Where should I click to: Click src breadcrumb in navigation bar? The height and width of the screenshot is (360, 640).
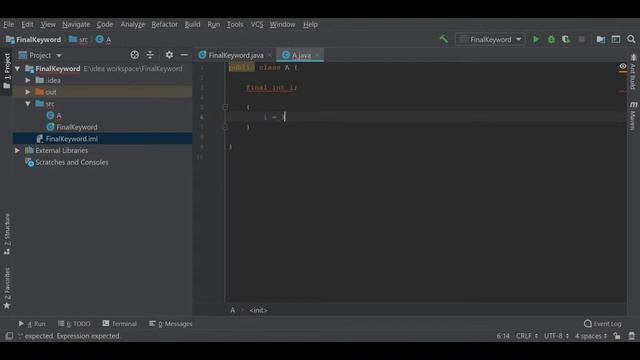pos(78,40)
